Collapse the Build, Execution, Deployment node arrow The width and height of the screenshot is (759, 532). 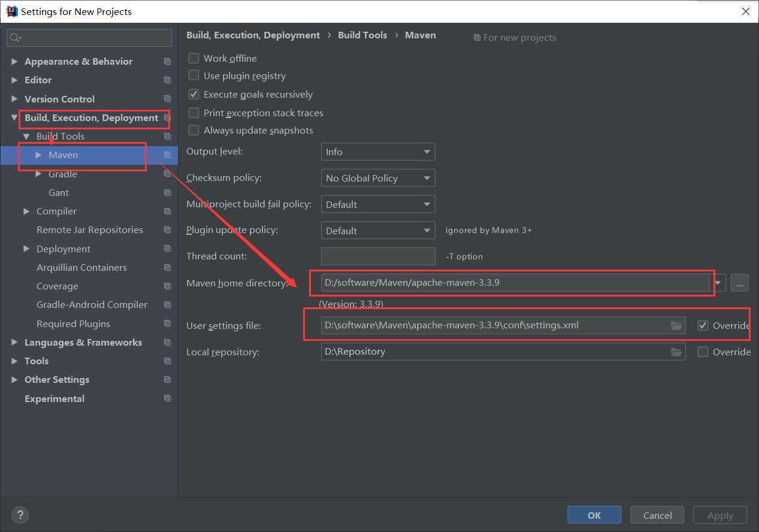point(14,117)
